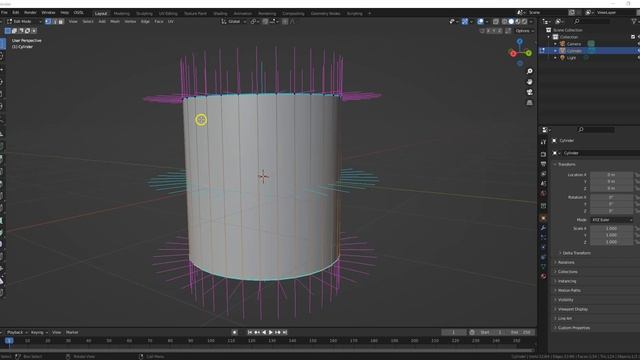Click the play animation button
640x360 pixels.
tap(271, 332)
